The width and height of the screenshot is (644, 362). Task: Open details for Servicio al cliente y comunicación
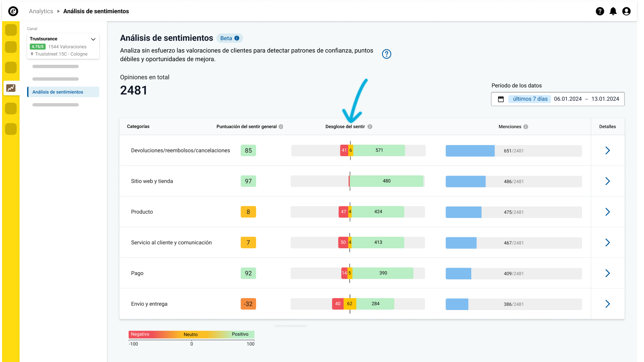coord(608,243)
